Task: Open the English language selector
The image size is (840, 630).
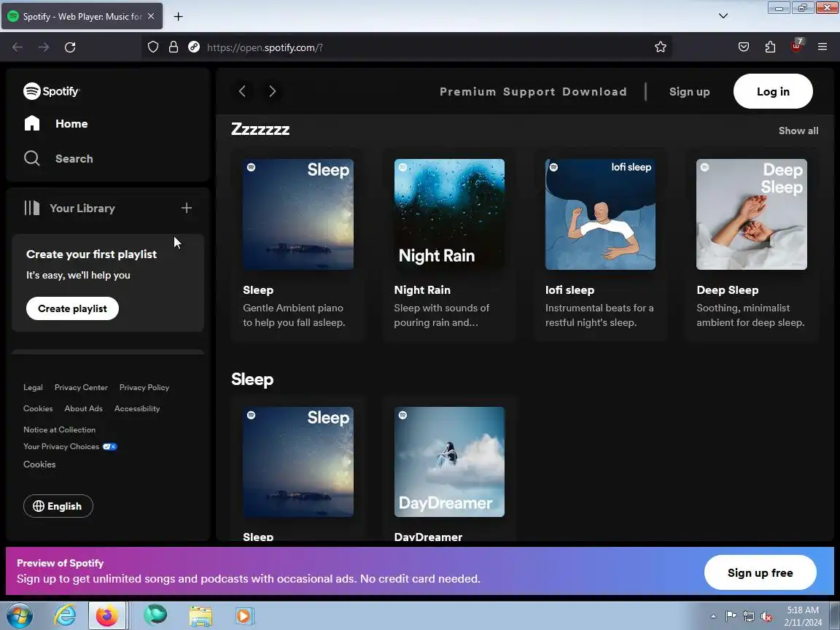Action: tap(58, 506)
